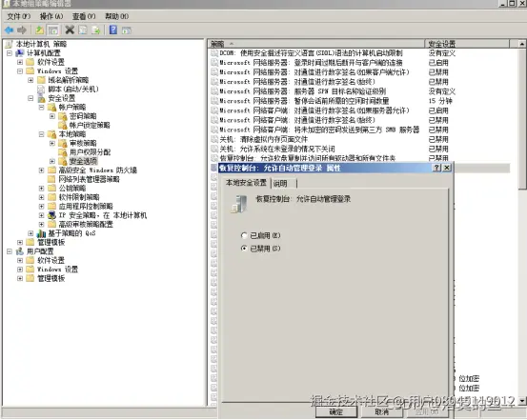Expand the 密码策略 node
Screen dimensions: 527x420
point(52,116)
